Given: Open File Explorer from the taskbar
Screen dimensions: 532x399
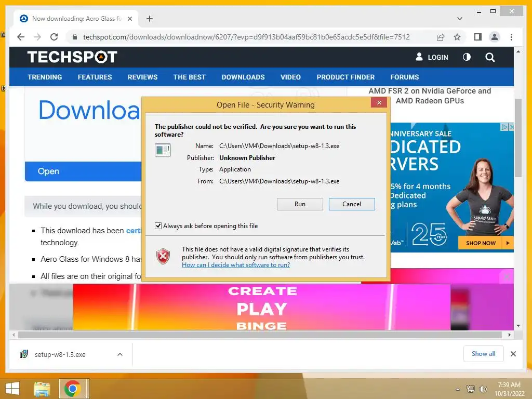Looking at the screenshot, I should (42, 389).
